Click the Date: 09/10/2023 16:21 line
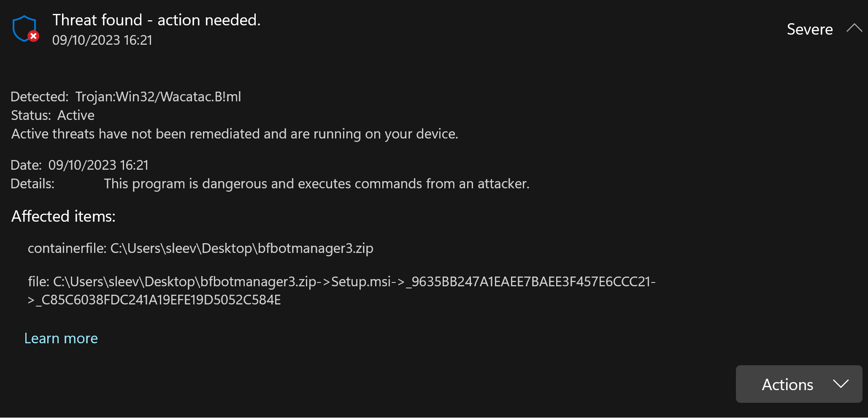The height and width of the screenshot is (418, 868). (80, 165)
